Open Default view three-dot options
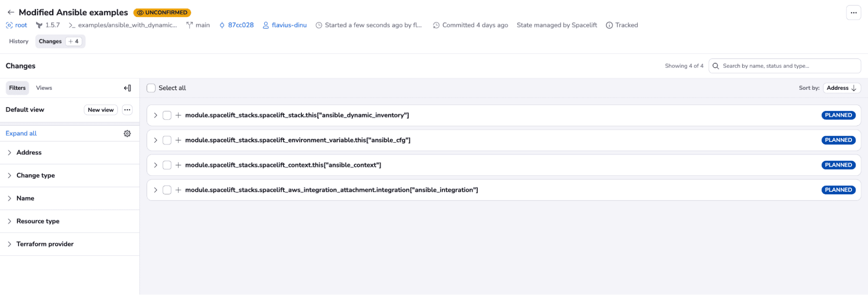 (127, 110)
